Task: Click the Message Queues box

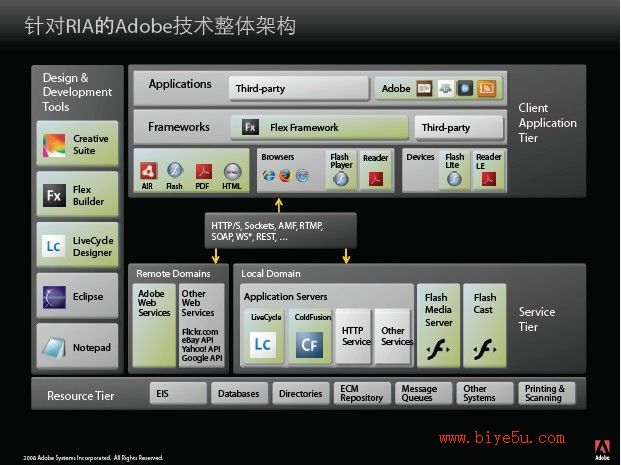Action: (423, 393)
